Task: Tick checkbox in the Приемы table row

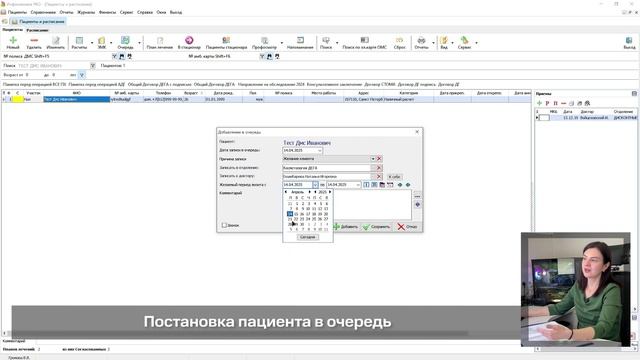Action: pos(544,118)
